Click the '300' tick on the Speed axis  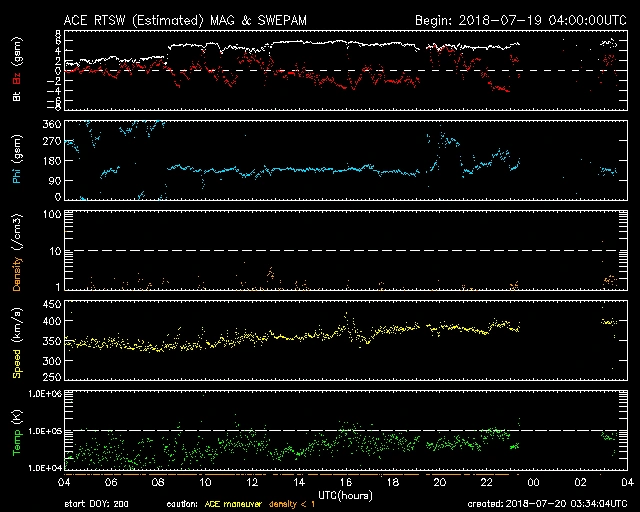[52, 361]
